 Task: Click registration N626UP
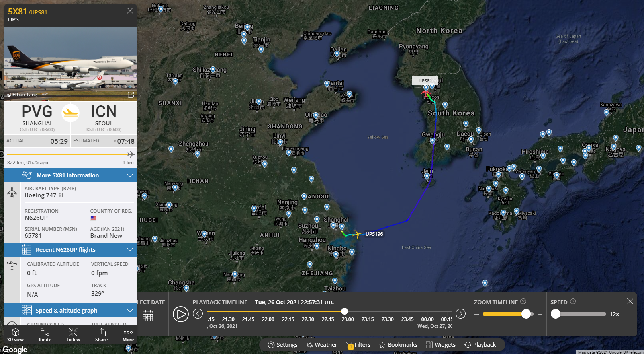click(36, 218)
